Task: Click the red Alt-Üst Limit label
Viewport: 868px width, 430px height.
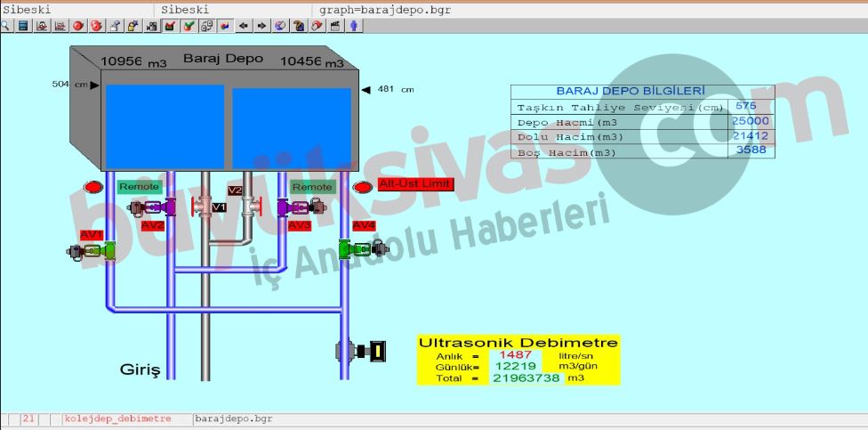Action: [x=415, y=184]
